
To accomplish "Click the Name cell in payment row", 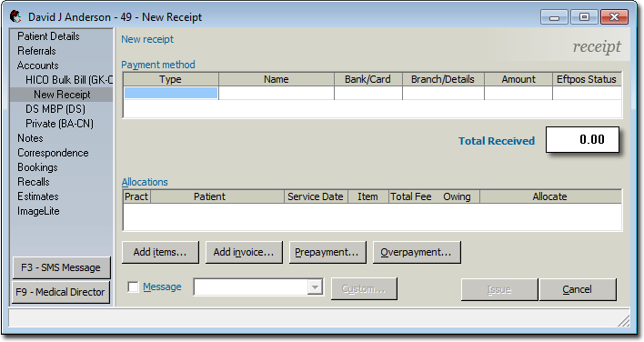I will (x=277, y=93).
